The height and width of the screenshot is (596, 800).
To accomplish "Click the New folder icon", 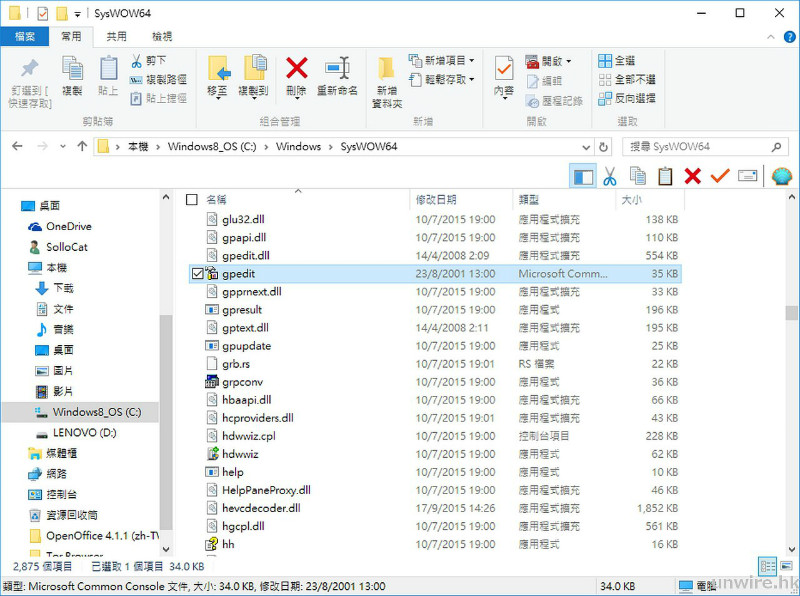I will [x=386, y=69].
